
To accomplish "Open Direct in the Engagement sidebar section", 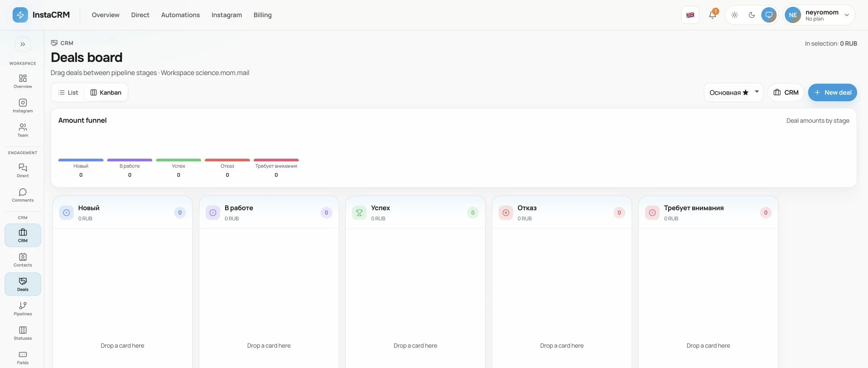I will 23,170.
